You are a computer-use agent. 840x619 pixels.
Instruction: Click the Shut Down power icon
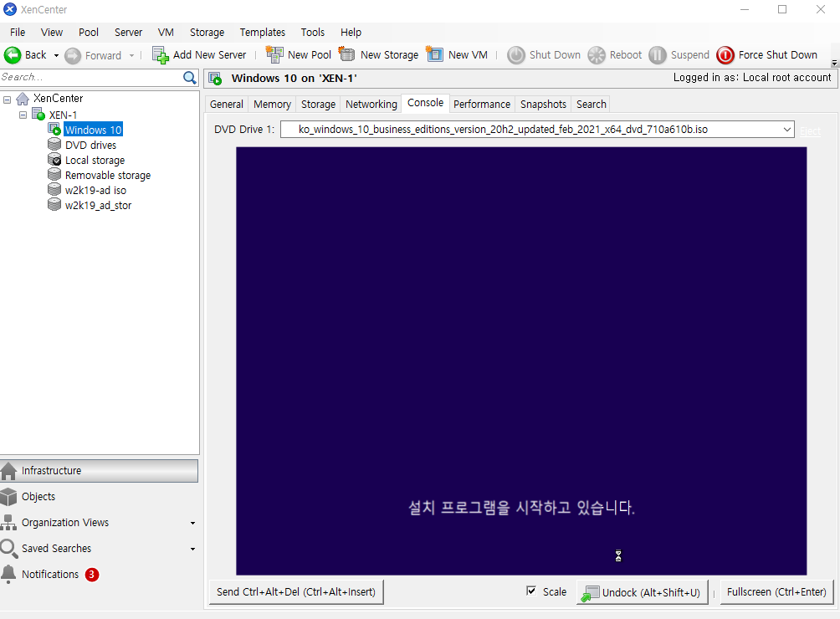[516, 55]
